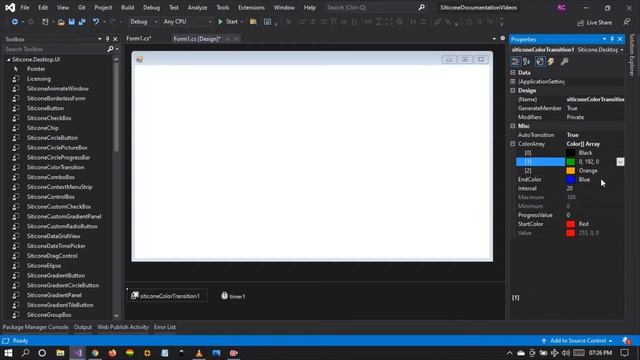
Task: Click the Toolbox search magnifier icon
Action: 110,49
